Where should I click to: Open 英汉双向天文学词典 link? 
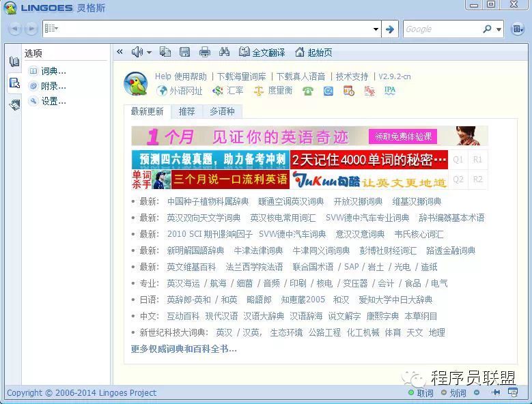click(204, 218)
